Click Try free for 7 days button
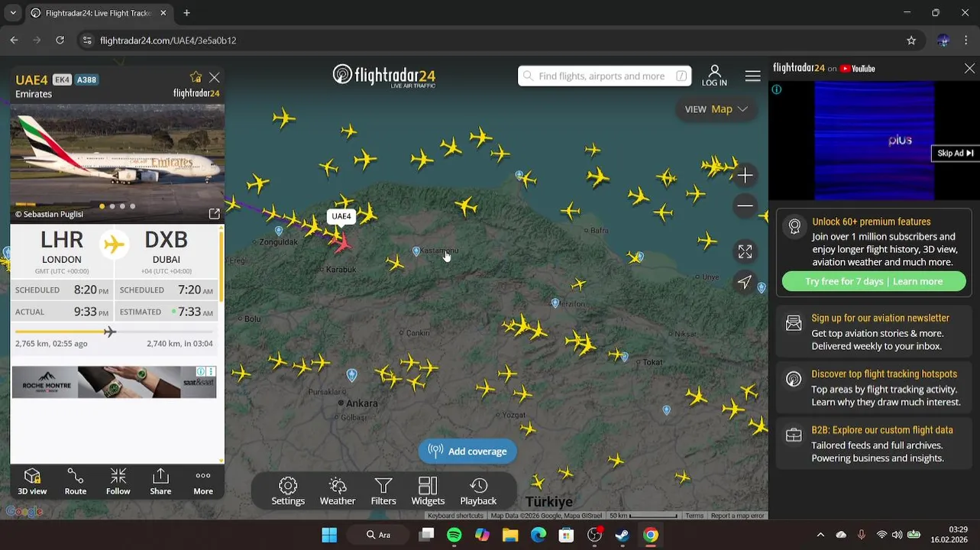The width and height of the screenshot is (980, 550). [x=874, y=281]
